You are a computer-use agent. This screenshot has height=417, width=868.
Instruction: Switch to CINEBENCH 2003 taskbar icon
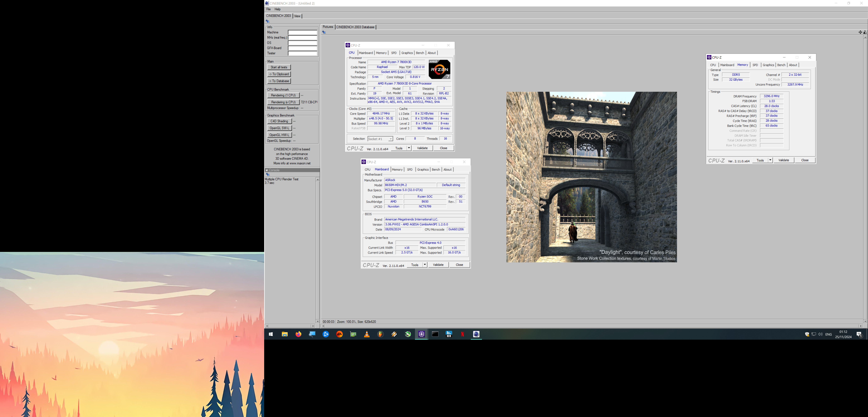coord(476,334)
